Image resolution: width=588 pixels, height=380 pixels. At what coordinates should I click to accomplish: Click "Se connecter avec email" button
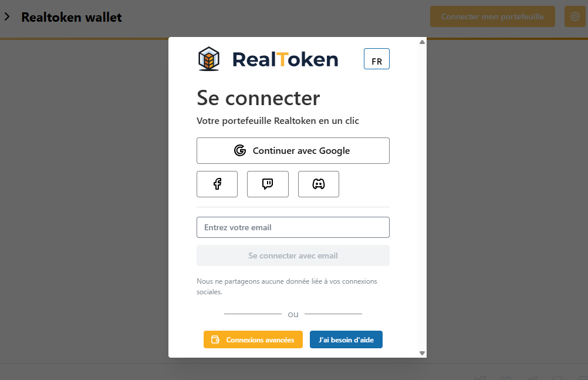pos(293,255)
